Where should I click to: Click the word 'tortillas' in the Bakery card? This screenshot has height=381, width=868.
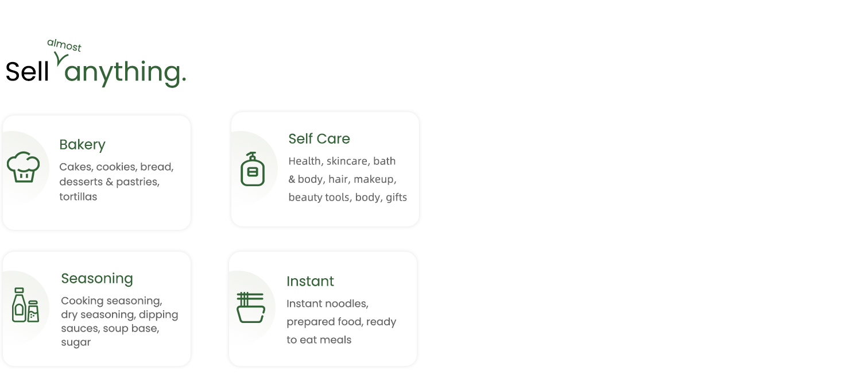[79, 197]
